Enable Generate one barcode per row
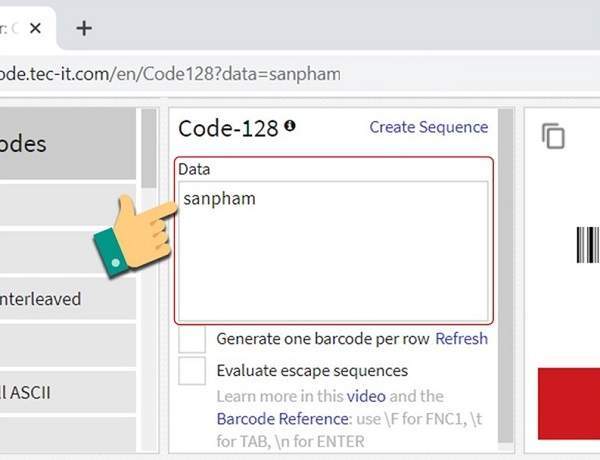This screenshot has width=600, height=460. [x=192, y=339]
